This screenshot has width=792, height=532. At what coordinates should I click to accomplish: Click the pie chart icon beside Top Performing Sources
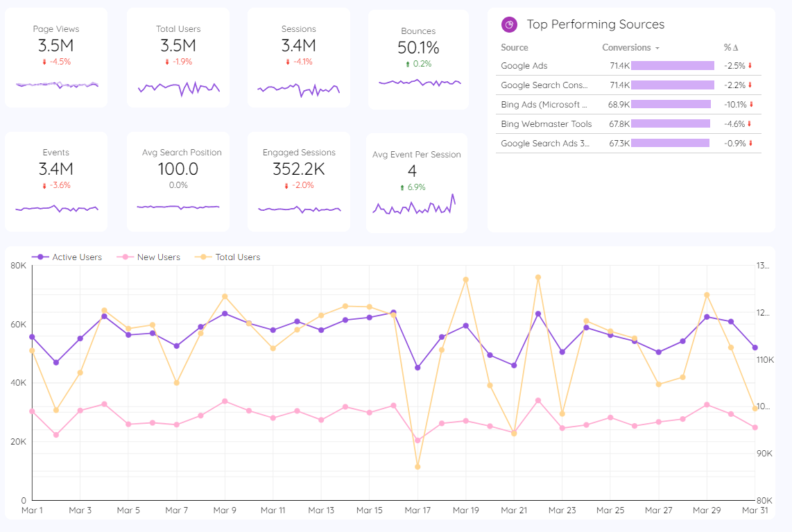click(509, 24)
